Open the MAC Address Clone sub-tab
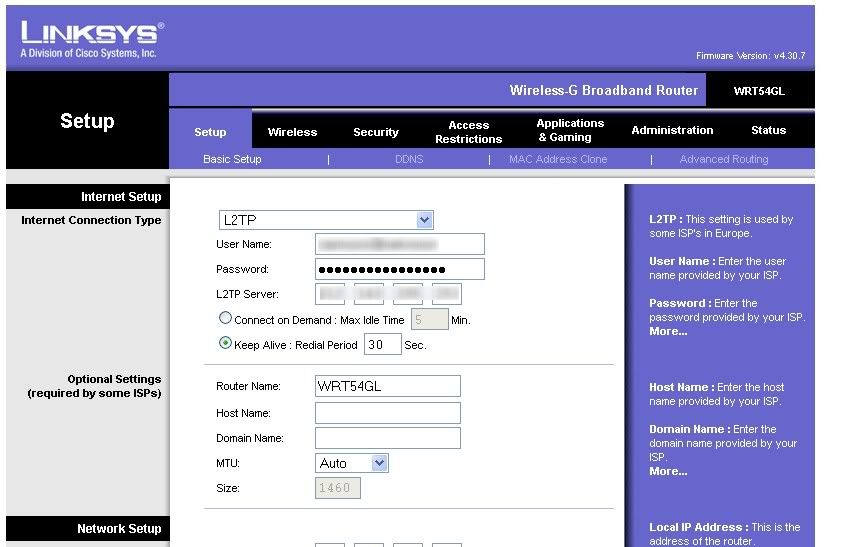The width and height of the screenshot is (850, 547). (558, 159)
